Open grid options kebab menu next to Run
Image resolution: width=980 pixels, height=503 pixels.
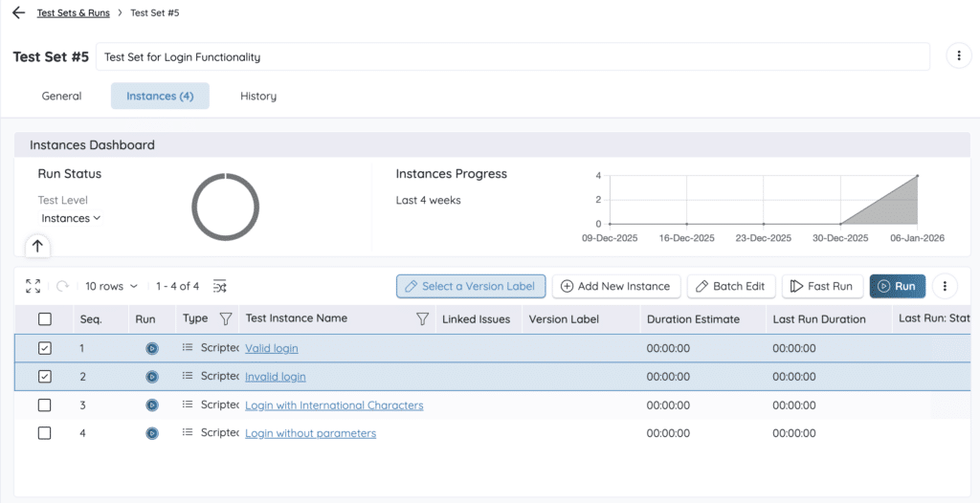(945, 286)
